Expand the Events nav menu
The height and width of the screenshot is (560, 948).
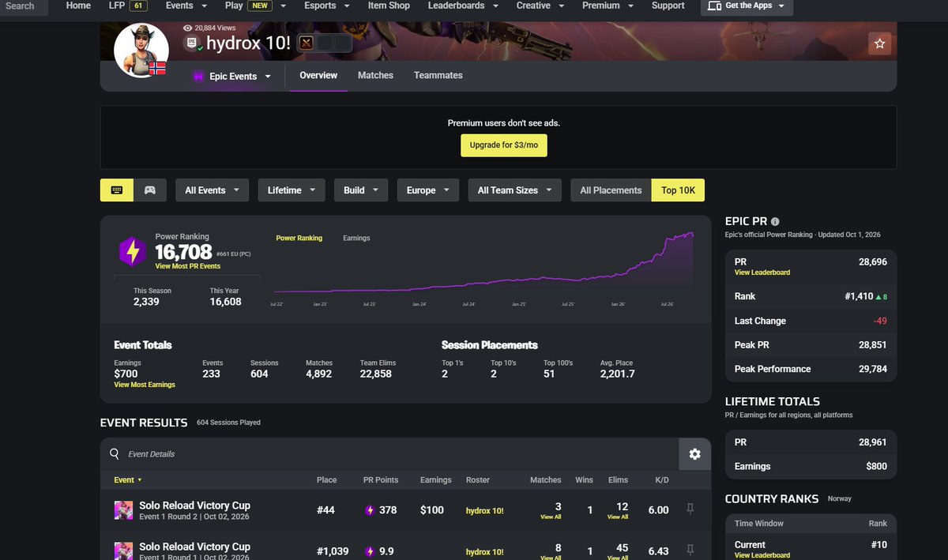(x=186, y=6)
